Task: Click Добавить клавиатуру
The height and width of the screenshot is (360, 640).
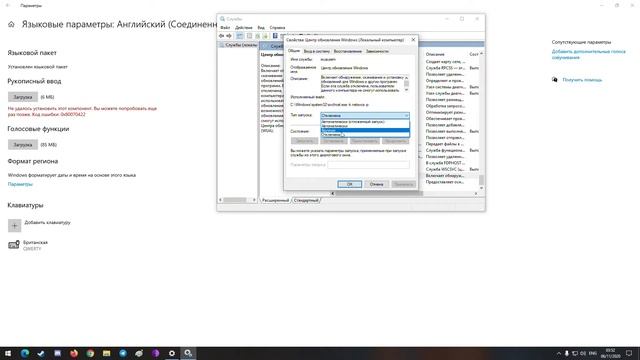Action: pyautogui.click(x=47, y=222)
